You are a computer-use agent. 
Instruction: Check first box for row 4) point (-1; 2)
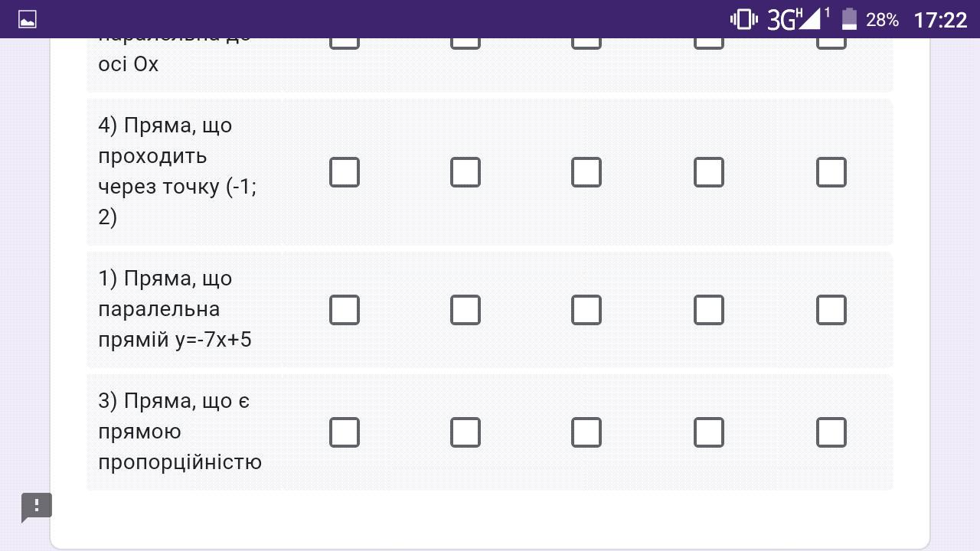click(x=345, y=172)
